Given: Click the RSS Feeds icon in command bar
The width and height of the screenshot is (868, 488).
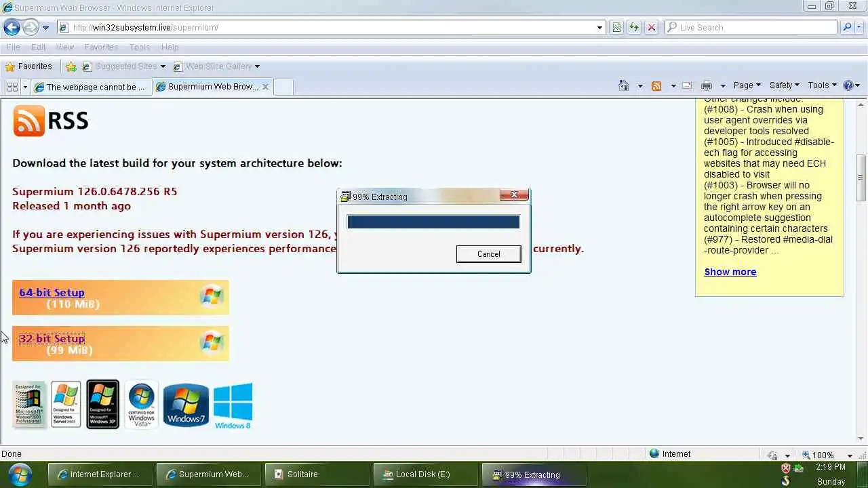Looking at the screenshot, I should [x=656, y=85].
